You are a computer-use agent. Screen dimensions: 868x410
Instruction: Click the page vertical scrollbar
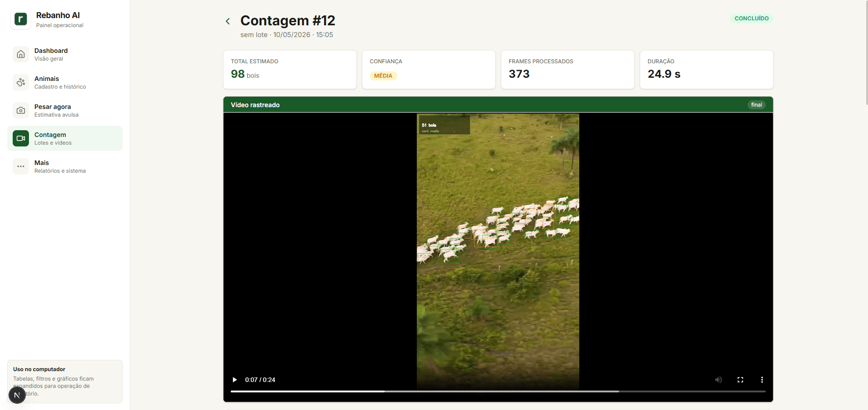866,52
